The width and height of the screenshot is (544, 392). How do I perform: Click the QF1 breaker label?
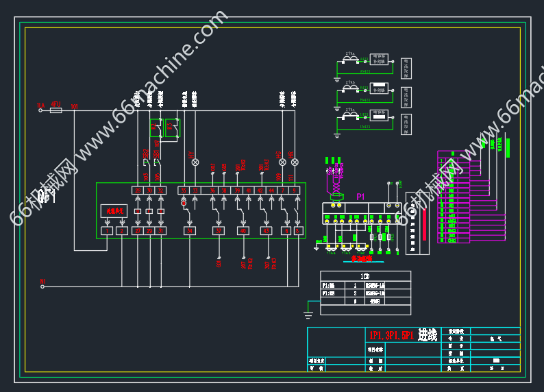point(47,197)
